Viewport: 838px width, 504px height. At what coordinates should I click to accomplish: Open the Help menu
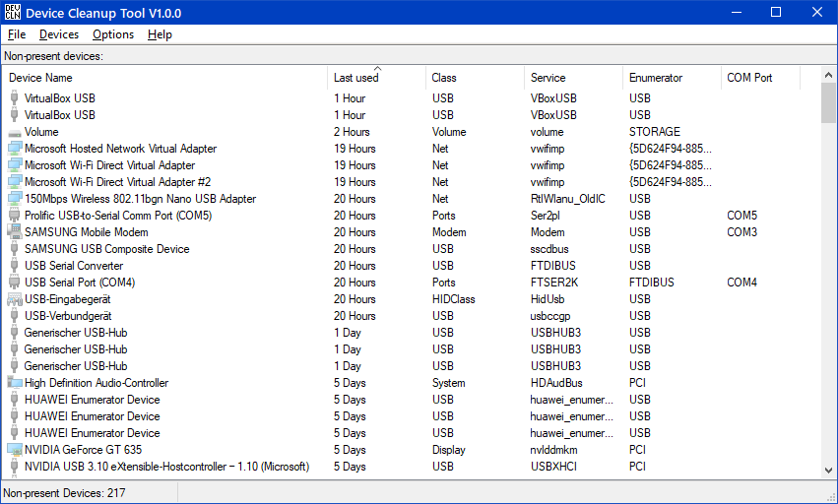pyautogui.click(x=160, y=34)
